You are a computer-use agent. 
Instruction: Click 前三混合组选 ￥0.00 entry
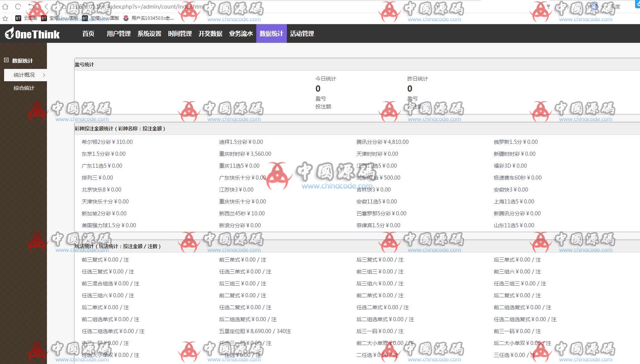point(111,284)
